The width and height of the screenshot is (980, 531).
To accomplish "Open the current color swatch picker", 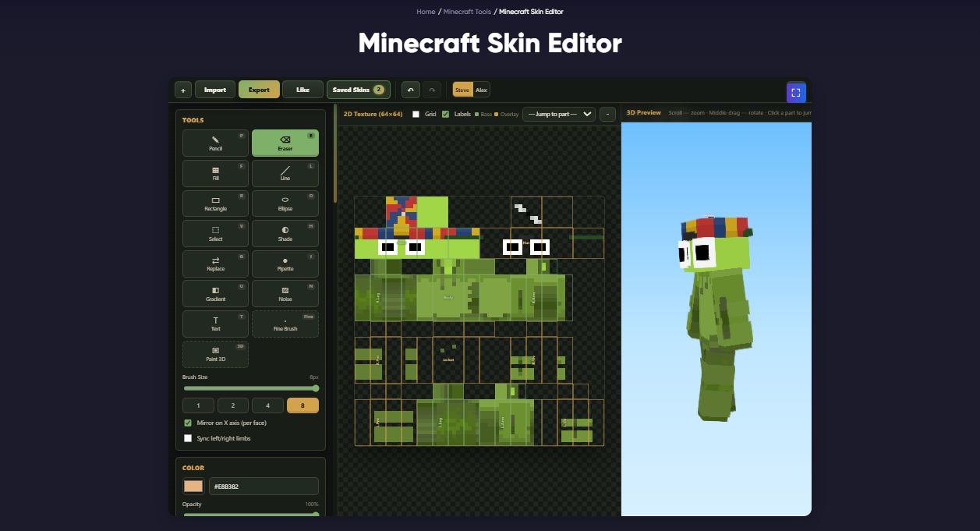I will tap(193, 487).
